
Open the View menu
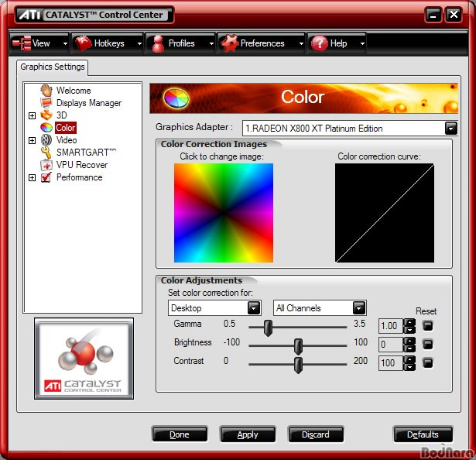point(39,43)
